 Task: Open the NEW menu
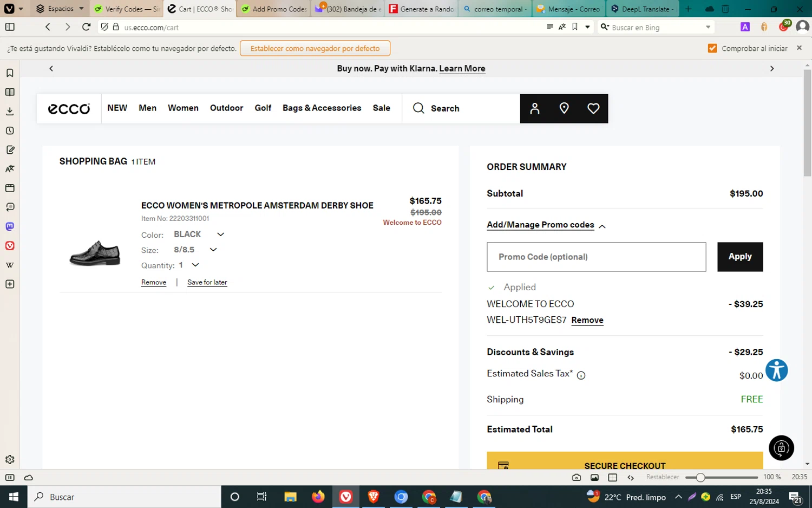pos(117,108)
